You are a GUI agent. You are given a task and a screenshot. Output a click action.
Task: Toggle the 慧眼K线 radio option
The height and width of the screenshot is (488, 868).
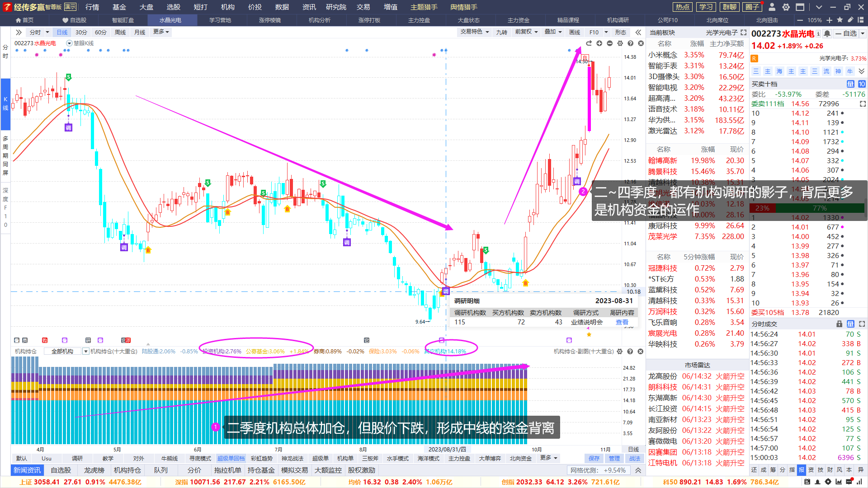[69, 43]
